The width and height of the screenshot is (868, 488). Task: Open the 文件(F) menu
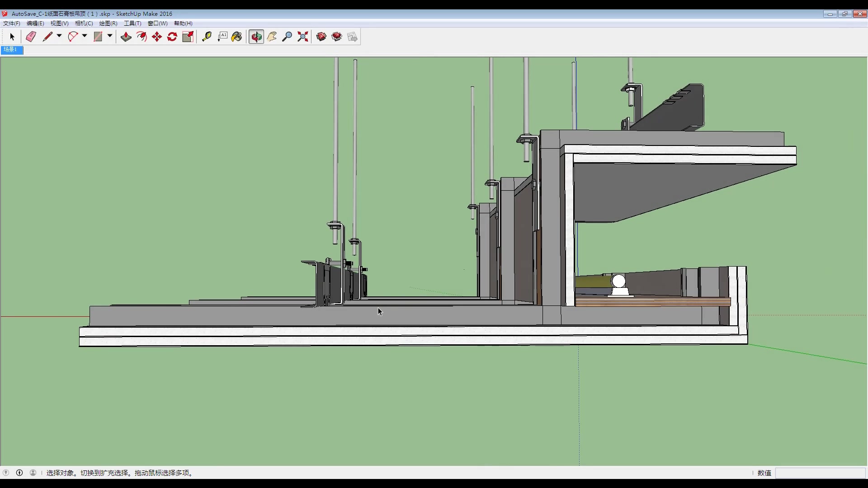[x=12, y=23]
